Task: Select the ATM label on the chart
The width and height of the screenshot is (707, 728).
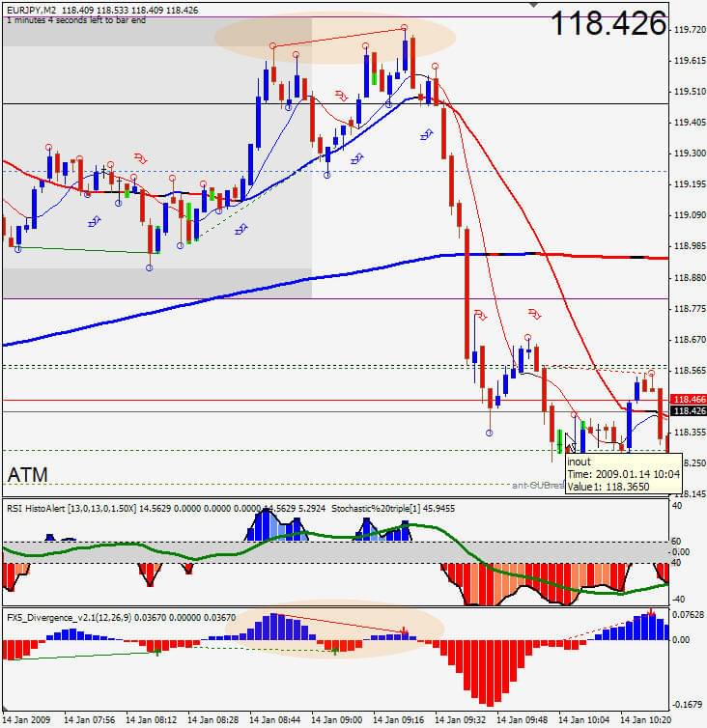Action: (28, 474)
